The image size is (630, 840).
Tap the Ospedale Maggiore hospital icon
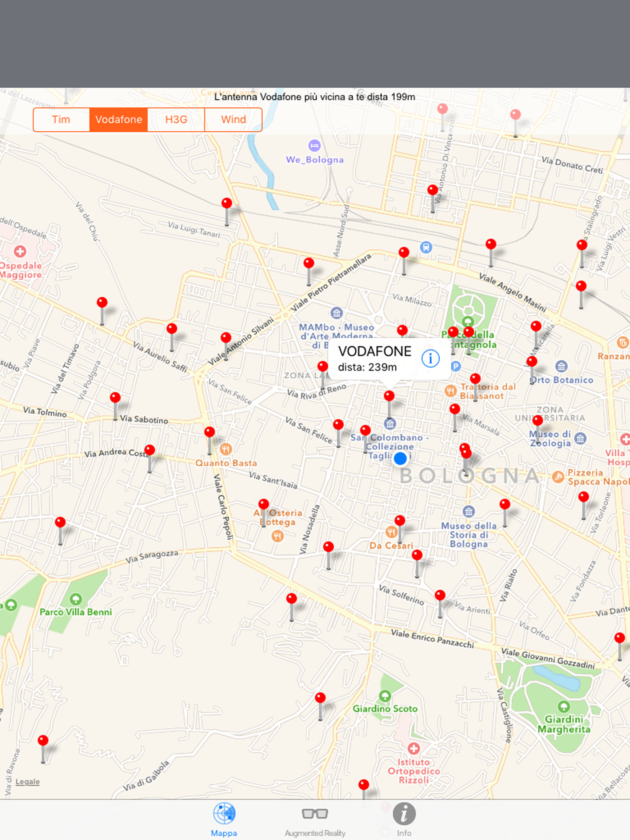click(20, 252)
